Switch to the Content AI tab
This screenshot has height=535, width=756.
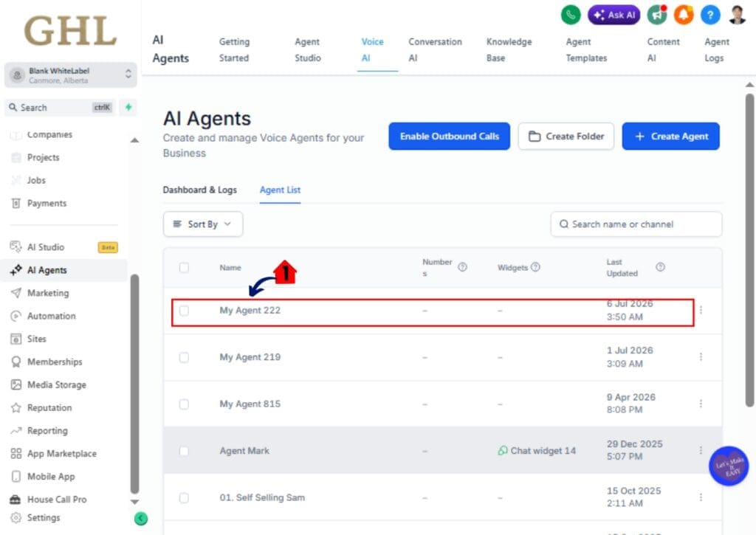click(x=663, y=49)
